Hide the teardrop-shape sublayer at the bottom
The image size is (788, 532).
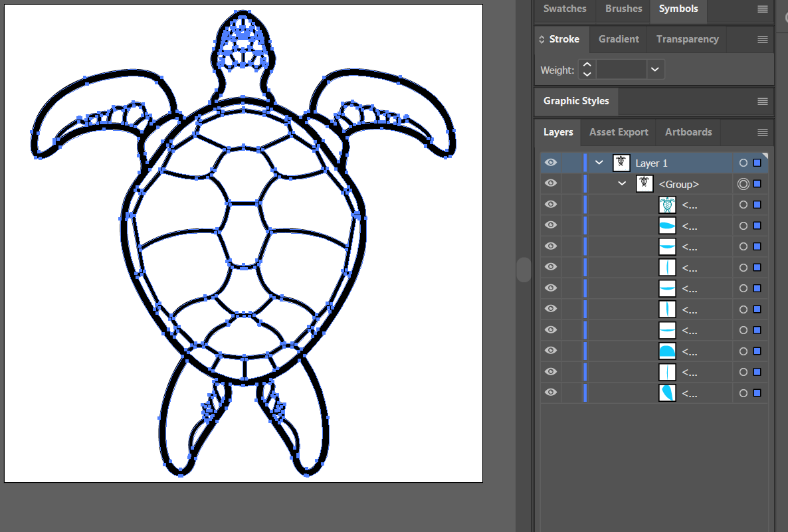tap(551, 393)
